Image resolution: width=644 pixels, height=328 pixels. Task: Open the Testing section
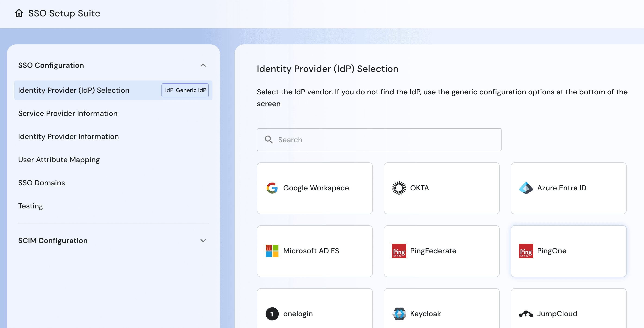click(x=30, y=206)
